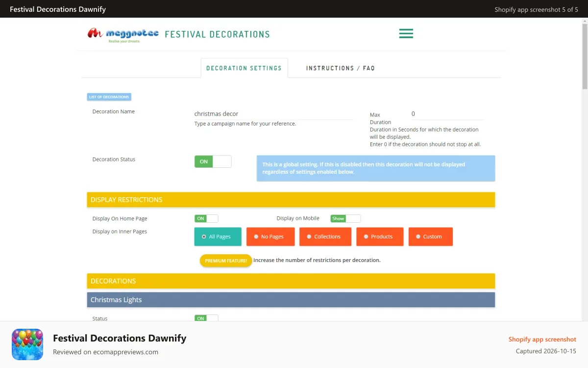This screenshot has height=368, width=588.
Task: Click the Festival Decorations header title
Action: pyautogui.click(x=217, y=34)
